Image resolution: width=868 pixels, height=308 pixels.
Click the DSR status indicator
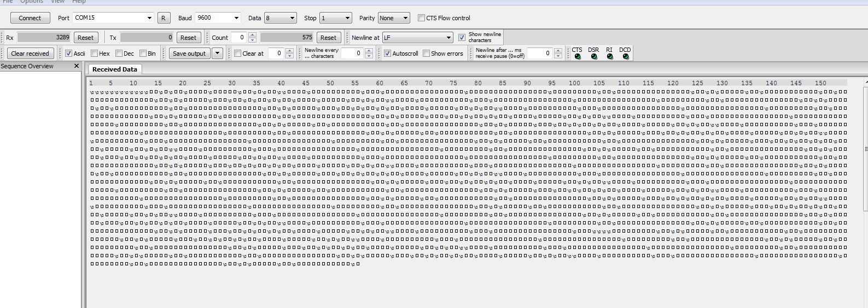point(594,56)
